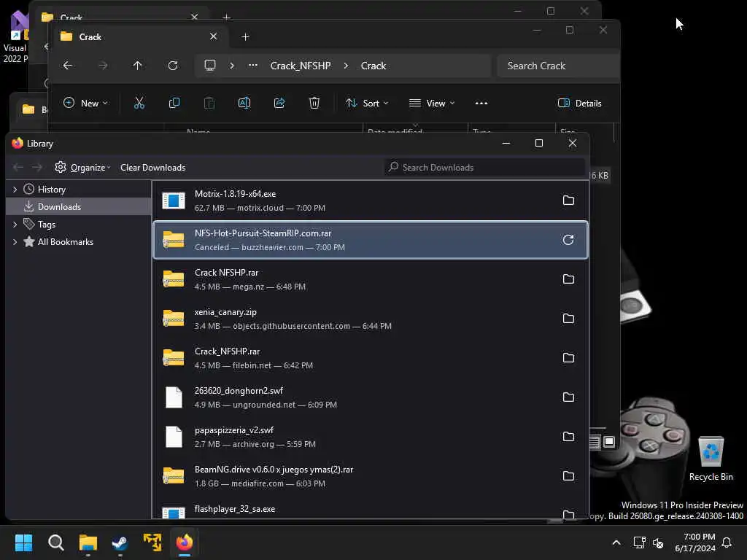Viewport: 747px width, 560px height.
Task: Show papaspizzeria_v2.swf in folder
Action: coord(568,437)
